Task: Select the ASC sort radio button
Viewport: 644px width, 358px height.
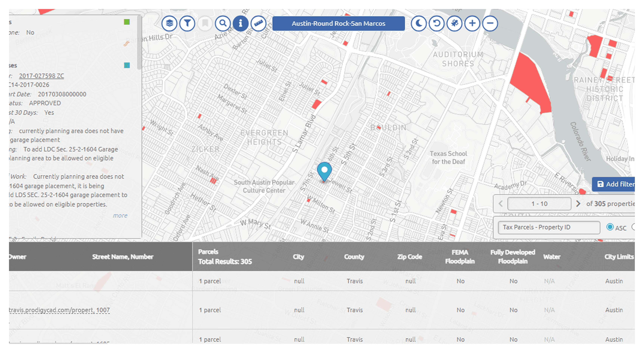Action: [610, 227]
